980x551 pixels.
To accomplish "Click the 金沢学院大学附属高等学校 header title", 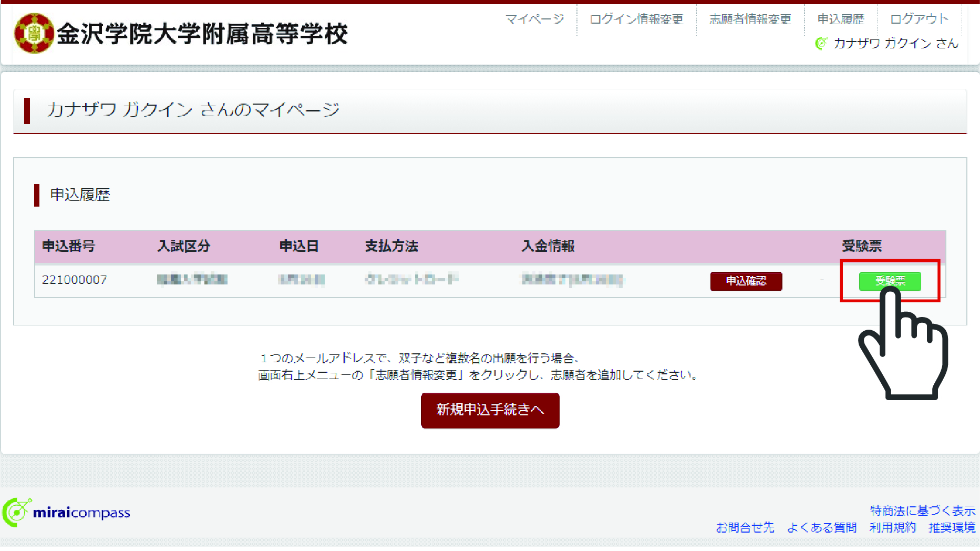I will 202,34.
